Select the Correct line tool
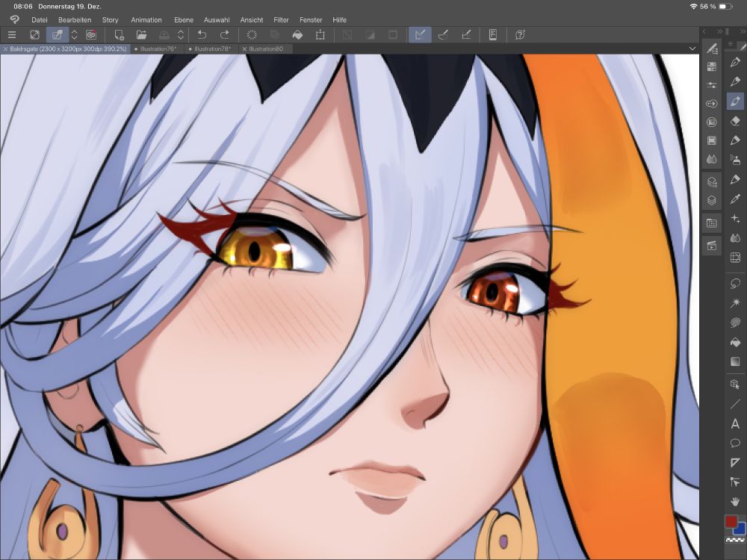The height and width of the screenshot is (560, 747). (x=735, y=482)
